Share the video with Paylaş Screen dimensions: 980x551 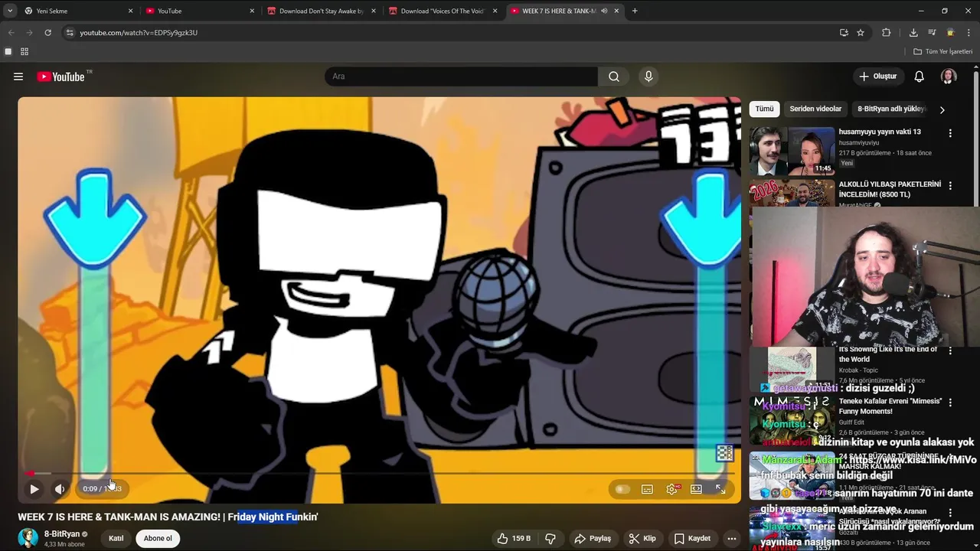pos(593,539)
